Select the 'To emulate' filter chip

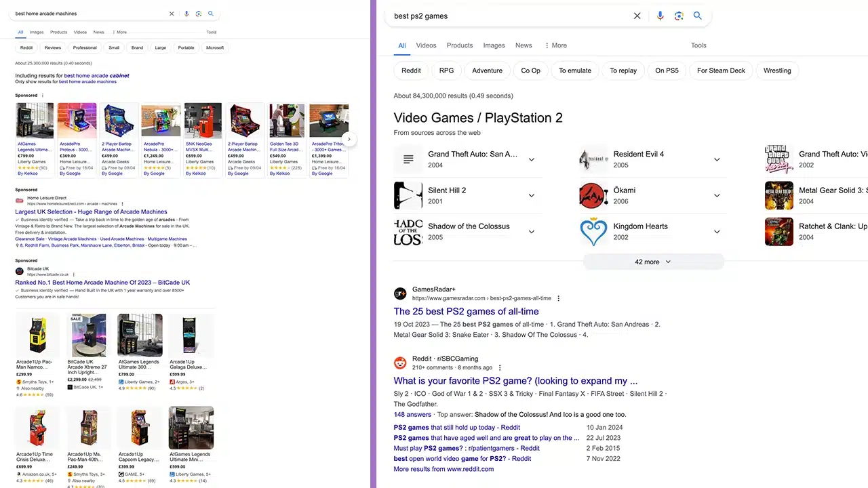tap(575, 70)
